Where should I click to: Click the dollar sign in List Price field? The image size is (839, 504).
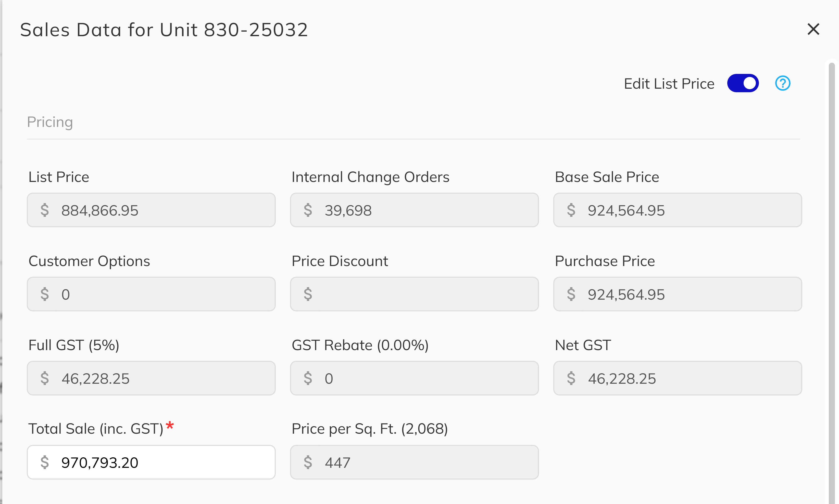point(45,210)
